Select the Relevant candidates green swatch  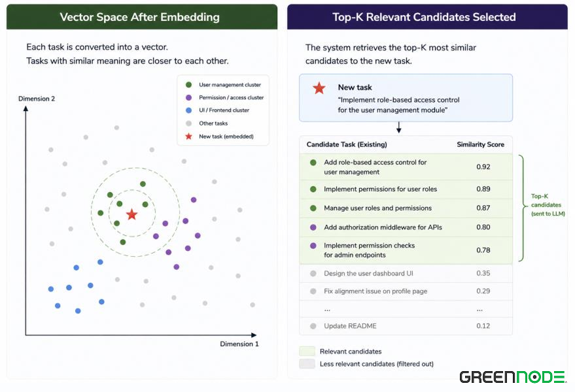pos(307,351)
